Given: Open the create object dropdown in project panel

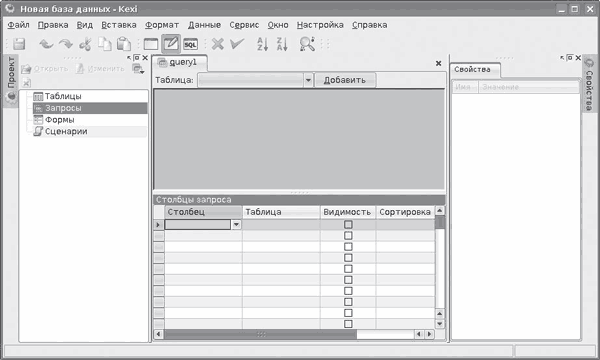Looking at the screenshot, I should [138, 69].
